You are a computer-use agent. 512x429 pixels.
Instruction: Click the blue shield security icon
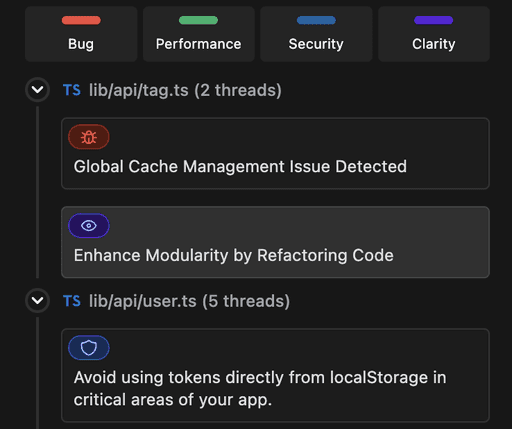pos(89,348)
